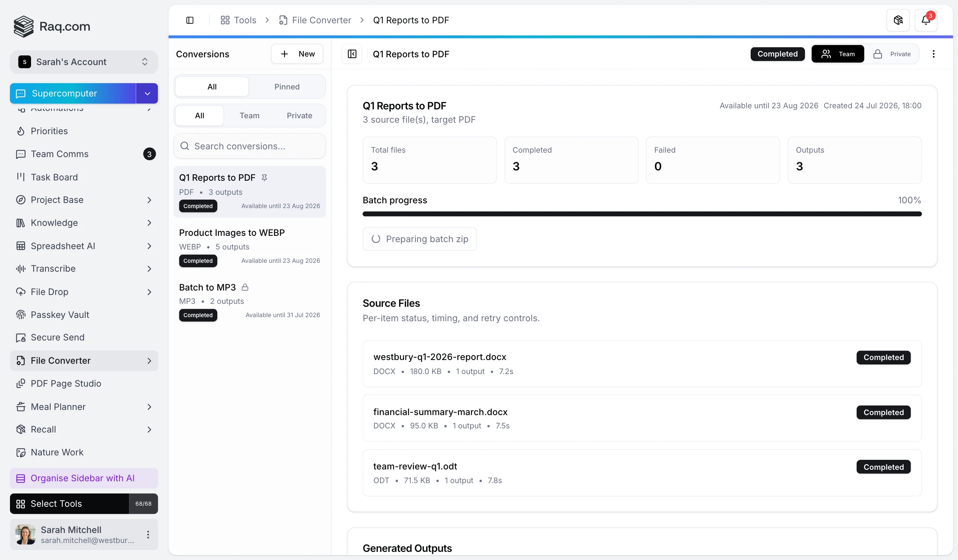The height and width of the screenshot is (560, 958).
Task: Expand the Transcribe chevron
Action: pos(149,269)
